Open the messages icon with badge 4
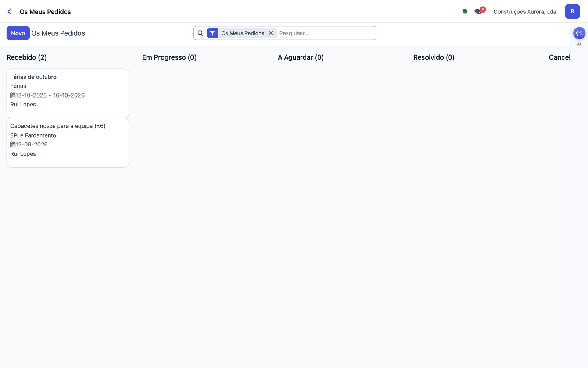Viewport: 588px width, 368px height. pos(479,11)
